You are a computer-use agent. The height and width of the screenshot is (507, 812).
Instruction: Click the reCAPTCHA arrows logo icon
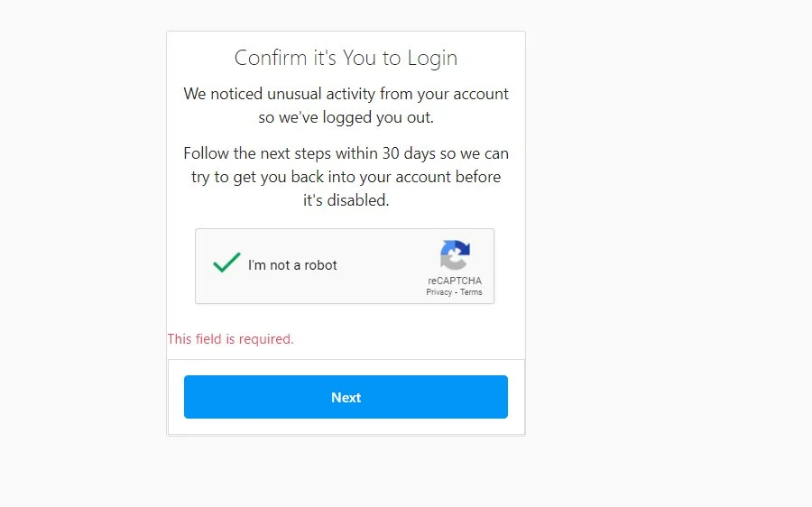(455, 254)
